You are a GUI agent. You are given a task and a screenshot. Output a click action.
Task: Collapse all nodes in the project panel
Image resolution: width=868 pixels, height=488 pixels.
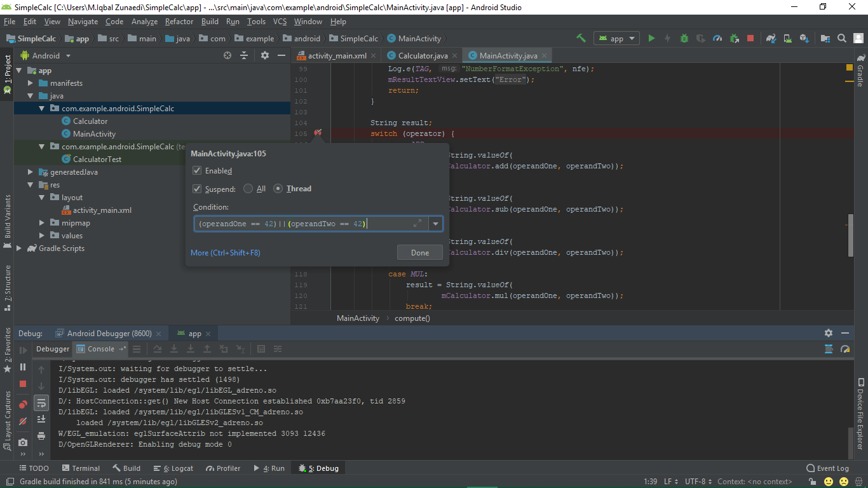click(244, 55)
